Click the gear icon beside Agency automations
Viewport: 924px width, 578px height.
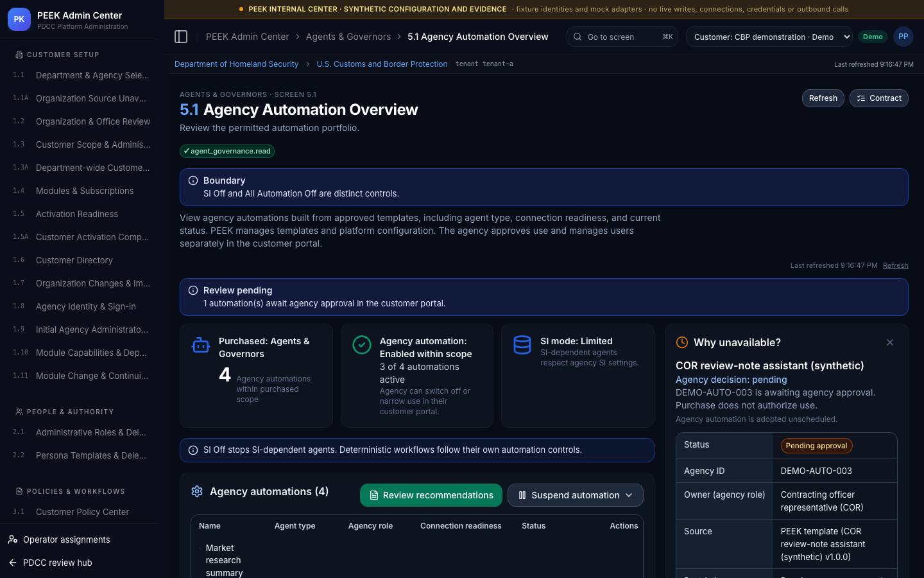pos(197,491)
